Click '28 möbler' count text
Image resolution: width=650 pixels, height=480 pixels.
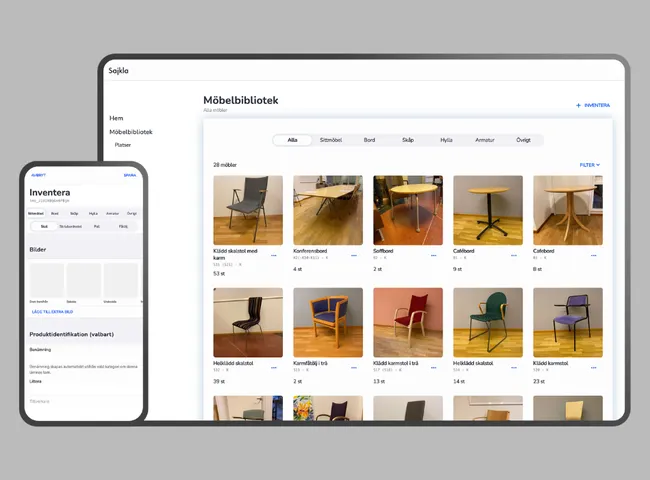tap(225, 165)
